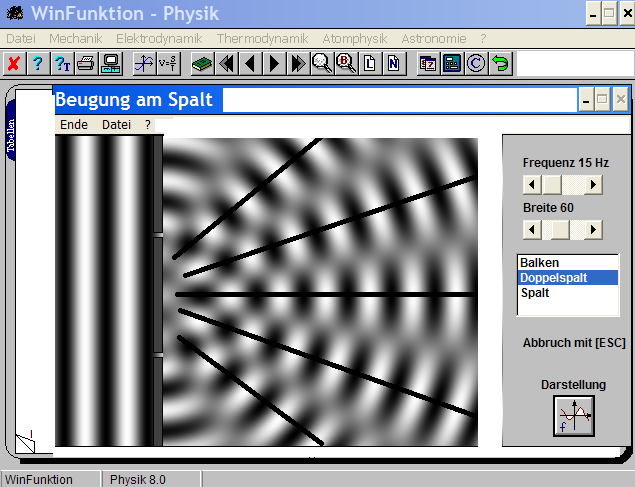Go to previous with single left arrow
Image resolution: width=635 pixels, height=487 pixels.
click(250, 64)
